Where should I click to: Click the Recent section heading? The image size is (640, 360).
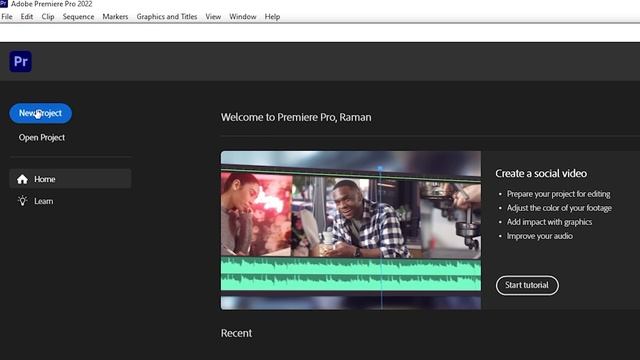coord(236,333)
